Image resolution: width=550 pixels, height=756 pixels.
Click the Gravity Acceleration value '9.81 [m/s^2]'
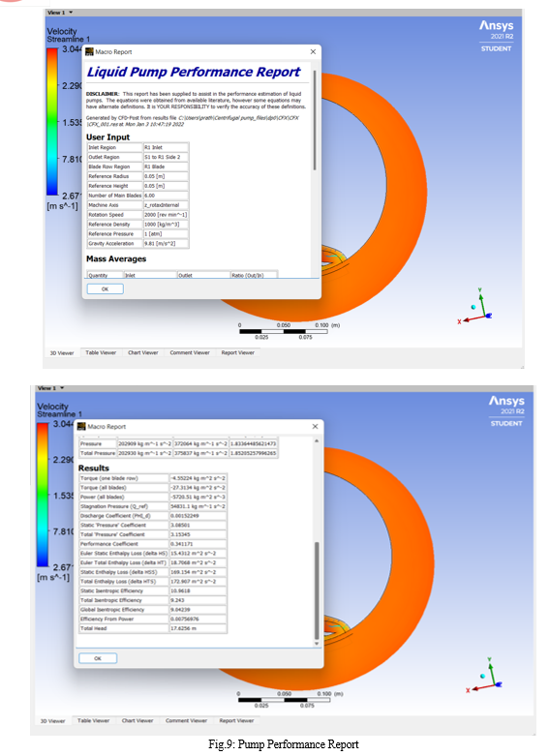pos(166,244)
